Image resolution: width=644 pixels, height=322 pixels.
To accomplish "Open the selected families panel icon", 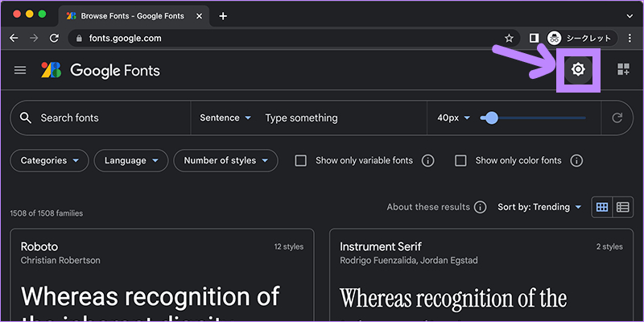I will (x=623, y=69).
